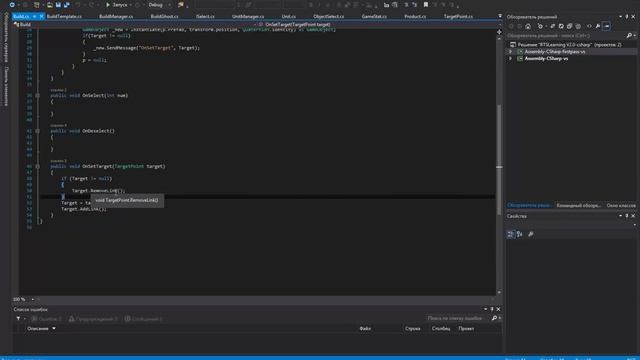Switch to the Обозреватель решений bottom tab
This screenshot has width=640, height=360.
[x=529, y=205]
